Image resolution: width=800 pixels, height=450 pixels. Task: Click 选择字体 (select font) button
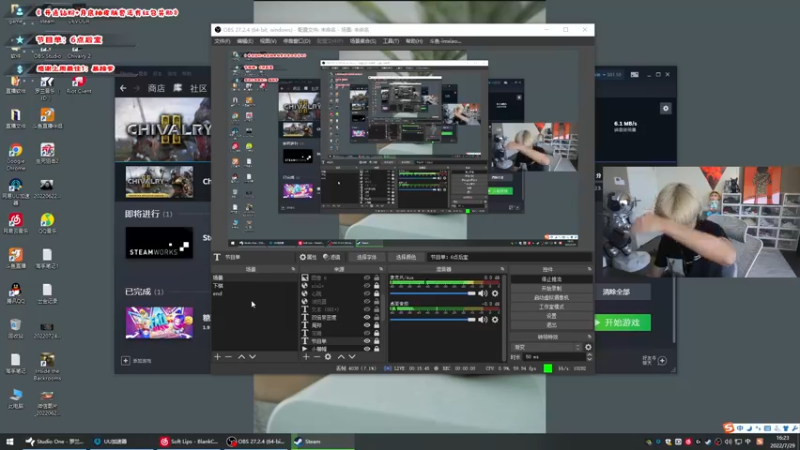pos(366,257)
